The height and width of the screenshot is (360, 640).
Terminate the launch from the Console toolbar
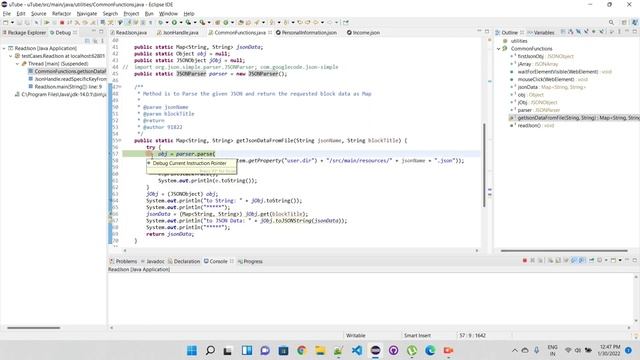coord(525,260)
